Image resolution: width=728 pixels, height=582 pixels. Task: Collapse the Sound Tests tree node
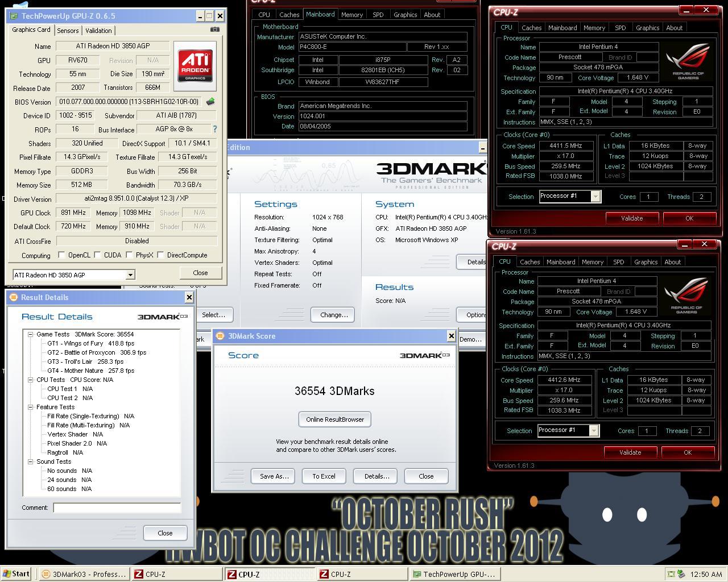[31, 462]
